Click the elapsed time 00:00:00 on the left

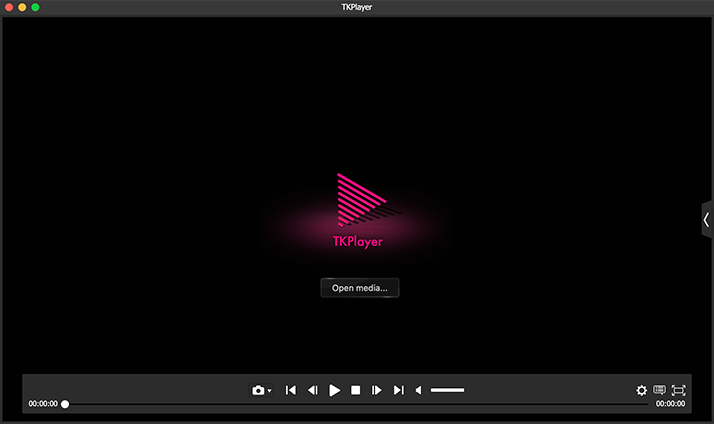[43, 404]
